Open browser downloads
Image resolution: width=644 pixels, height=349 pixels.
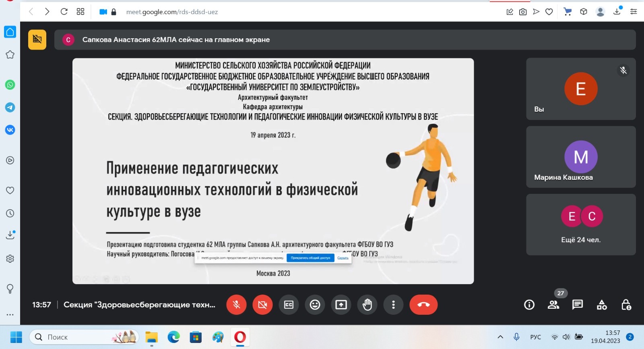(617, 11)
